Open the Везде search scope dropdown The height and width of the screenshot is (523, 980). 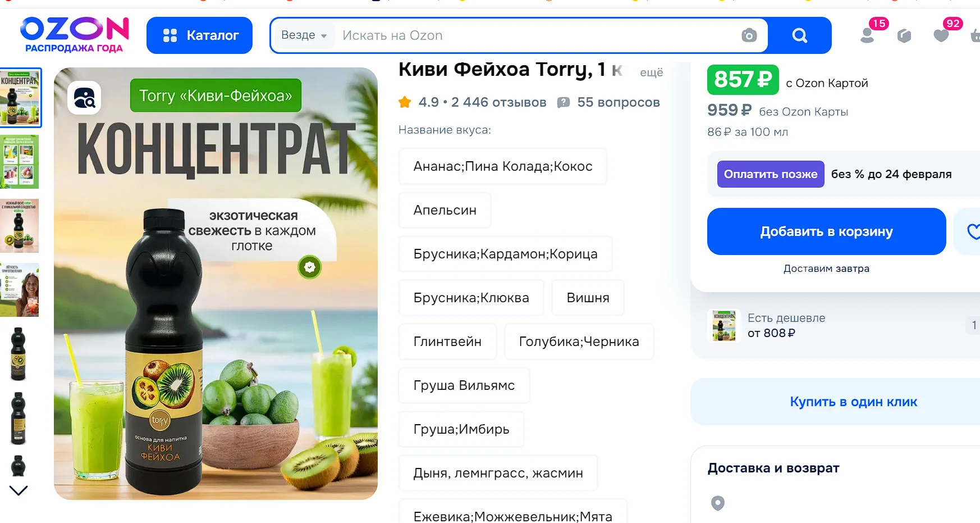point(304,35)
